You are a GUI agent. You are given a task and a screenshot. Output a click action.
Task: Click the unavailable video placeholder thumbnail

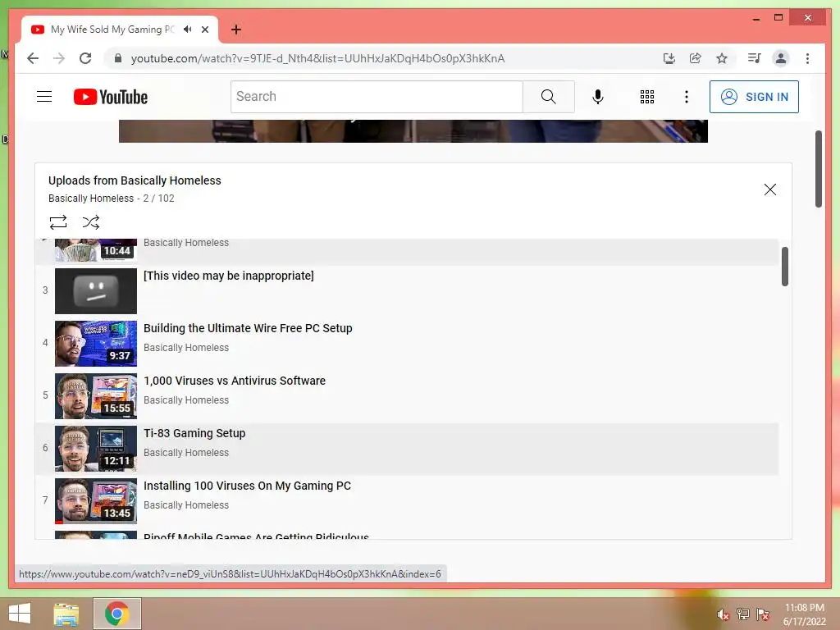[x=96, y=291]
